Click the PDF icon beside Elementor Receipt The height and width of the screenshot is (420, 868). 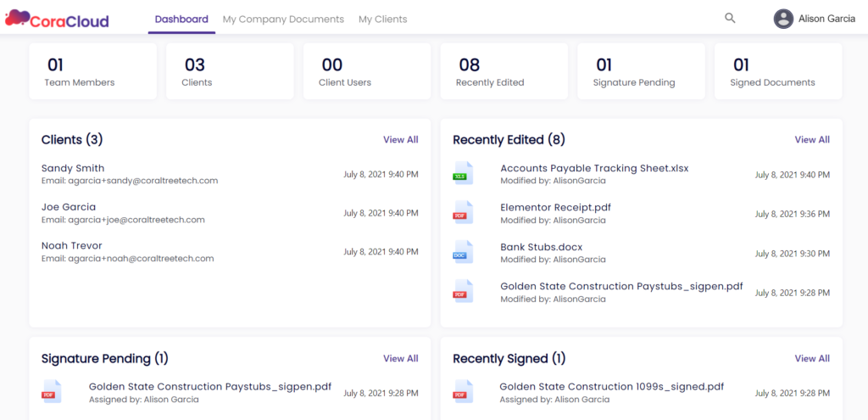click(x=462, y=212)
